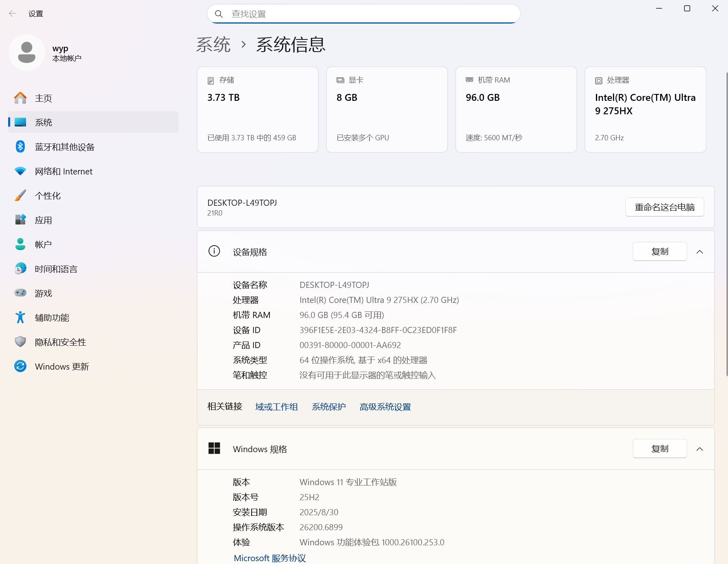Click the 96.0 GB (95.4 GB 可用) value
The height and width of the screenshot is (564, 728).
click(342, 315)
